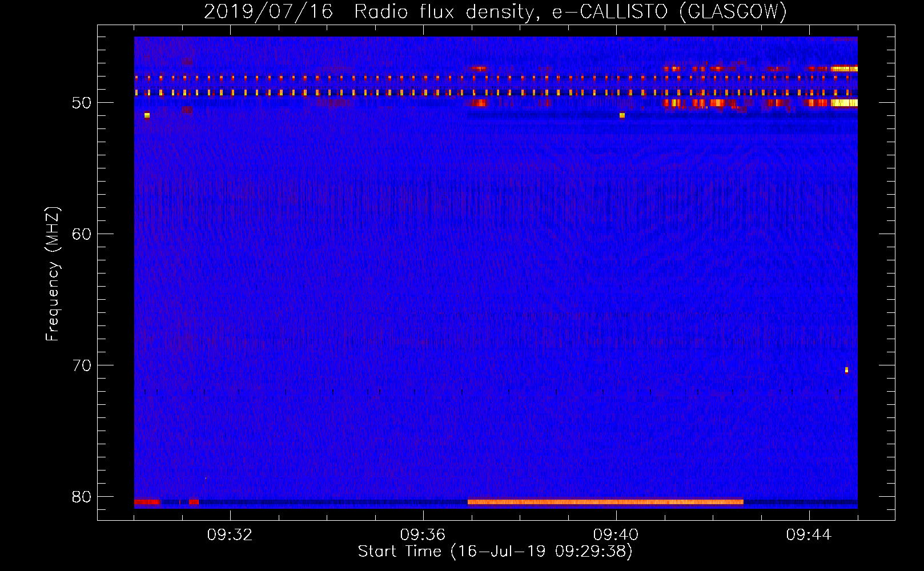The height and width of the screenshot is (571, 924).
Task: Click the yellow spot near 51 MHz at 09:40
Action: 622,115
